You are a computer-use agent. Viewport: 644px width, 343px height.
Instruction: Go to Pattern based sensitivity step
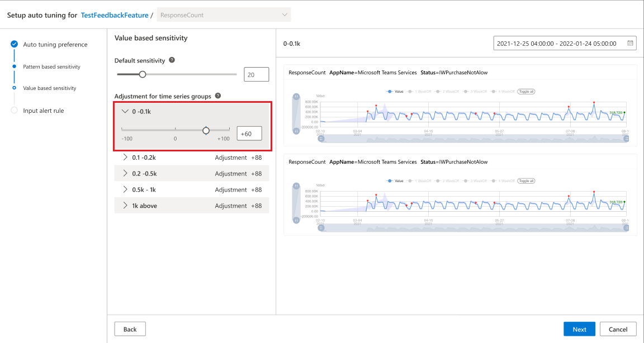point(51,66)
